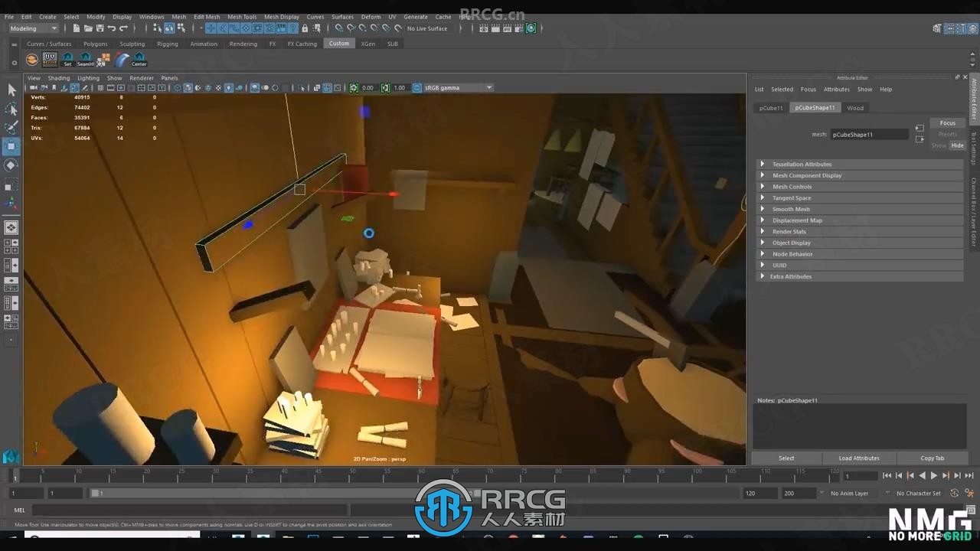Toggle the grid display in viewport toolbar
980x551 pixels.
(x=100, y=88)
